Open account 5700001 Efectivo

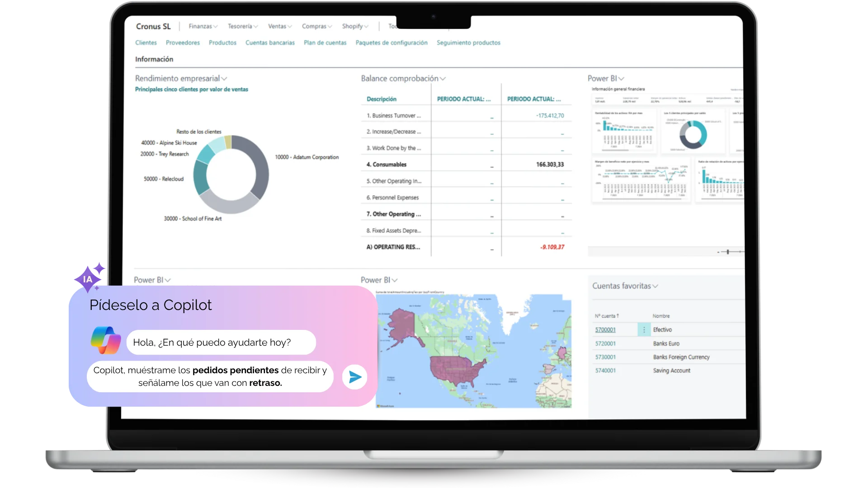point(605,329)
